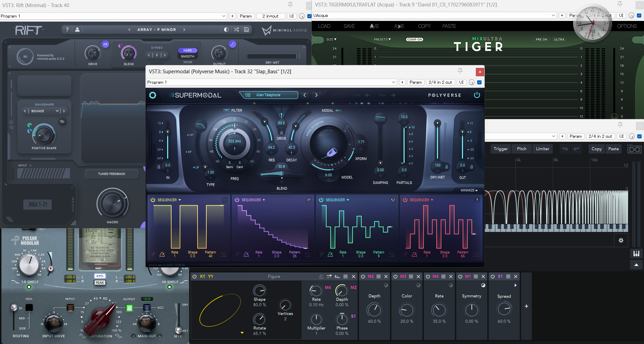Open Supermodal preset list icon
This screenshot has width=644, height=344.
(x=248, y=95)
